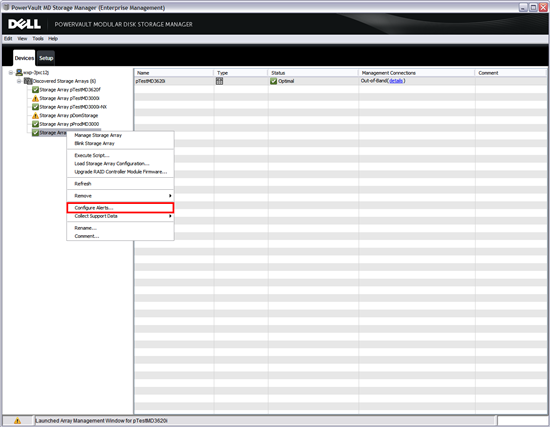Select Execute Script... in context menu
The height and width of the screenshot is (427, 550).
[120, 155]
